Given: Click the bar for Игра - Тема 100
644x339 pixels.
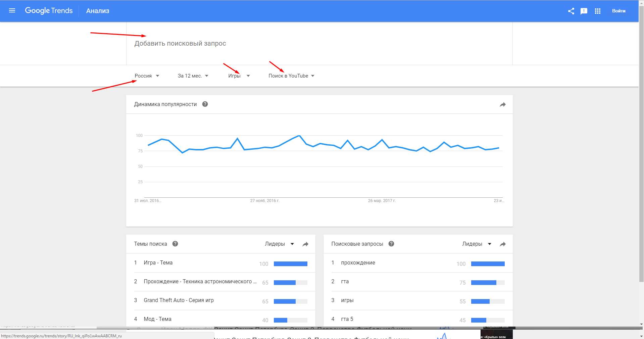Looking at the screenshot, I should (290, 264).
